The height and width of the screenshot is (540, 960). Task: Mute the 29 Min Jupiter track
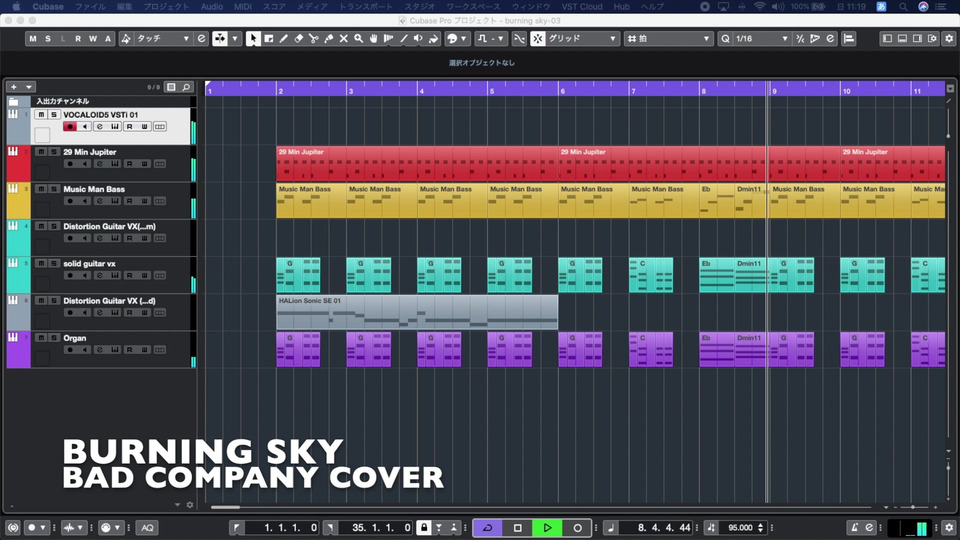[x=40, y=152]
